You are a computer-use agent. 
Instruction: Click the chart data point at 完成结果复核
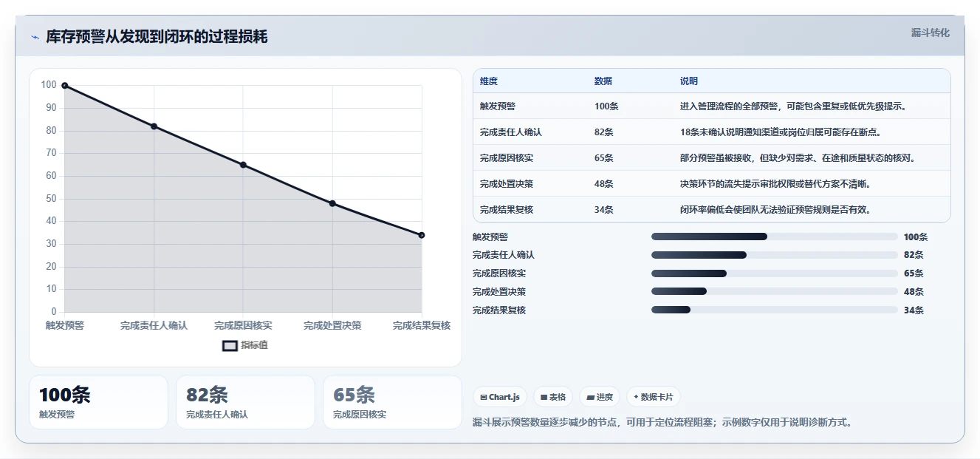(422, 235)
